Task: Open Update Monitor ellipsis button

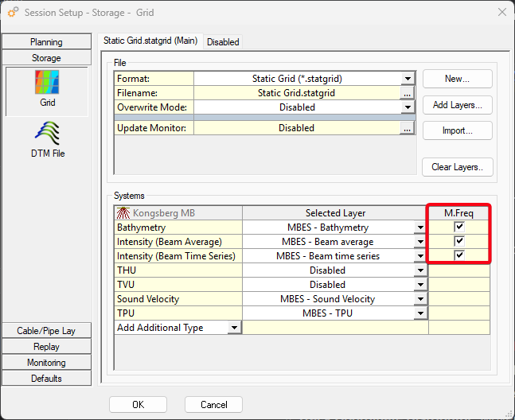Action: tap(408, 128)
